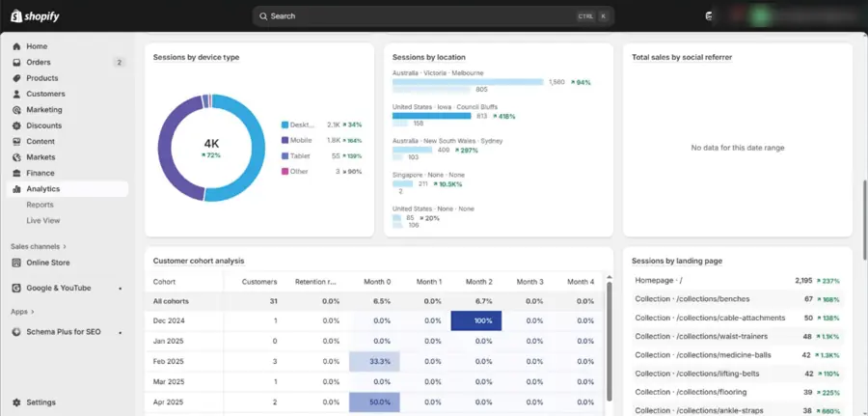Image resolution: width=868 pixels, height=416 pixels.
Task: Click the /collections/medicine-balls row
Action: coord(738,355)
